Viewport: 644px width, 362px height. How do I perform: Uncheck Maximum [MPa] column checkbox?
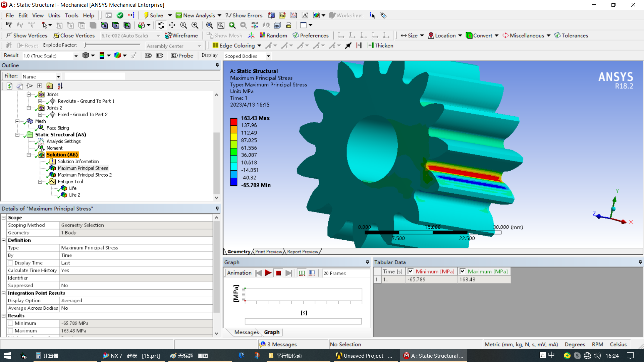(463, 271)
